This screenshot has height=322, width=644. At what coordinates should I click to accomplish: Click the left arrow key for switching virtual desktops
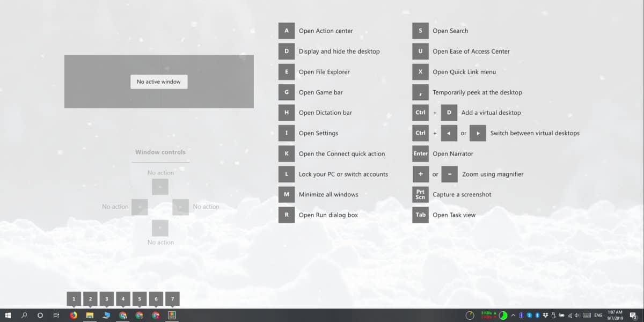coord(449,133)
